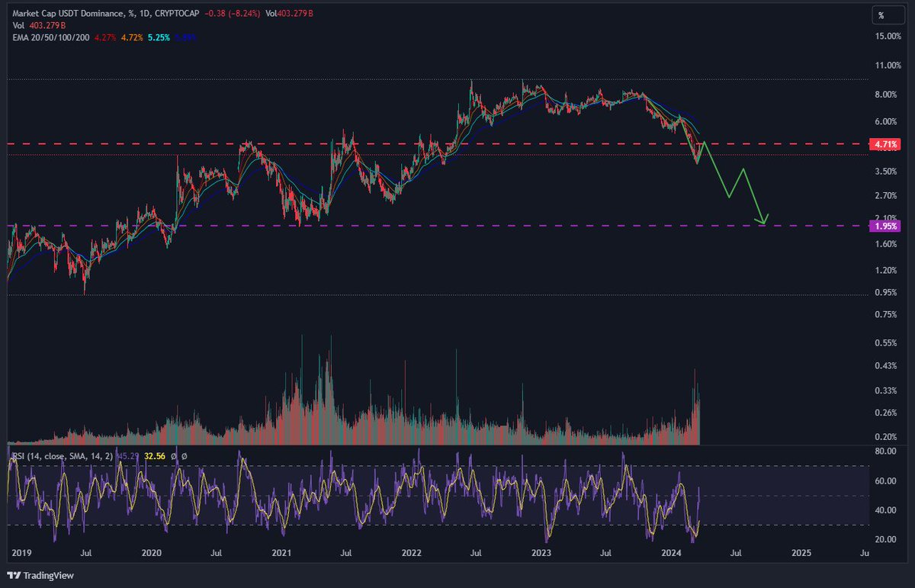Click the yellow 32.56 RSI value

(x=154, y=456)
